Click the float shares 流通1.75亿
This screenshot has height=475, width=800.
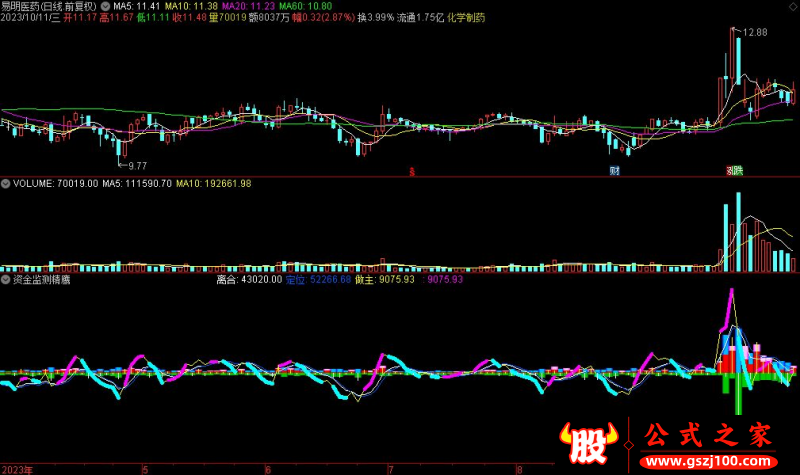click(420, 17)
